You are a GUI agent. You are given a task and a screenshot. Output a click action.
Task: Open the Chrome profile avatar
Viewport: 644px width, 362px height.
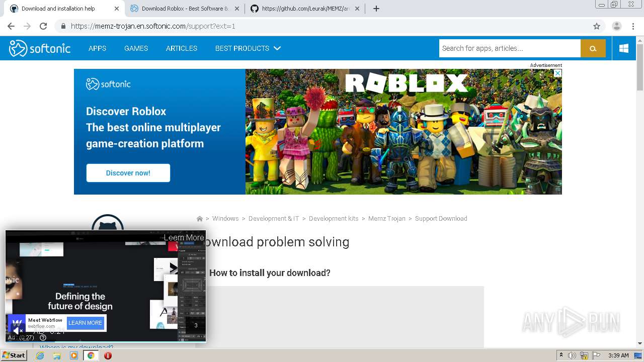point(617,26)
